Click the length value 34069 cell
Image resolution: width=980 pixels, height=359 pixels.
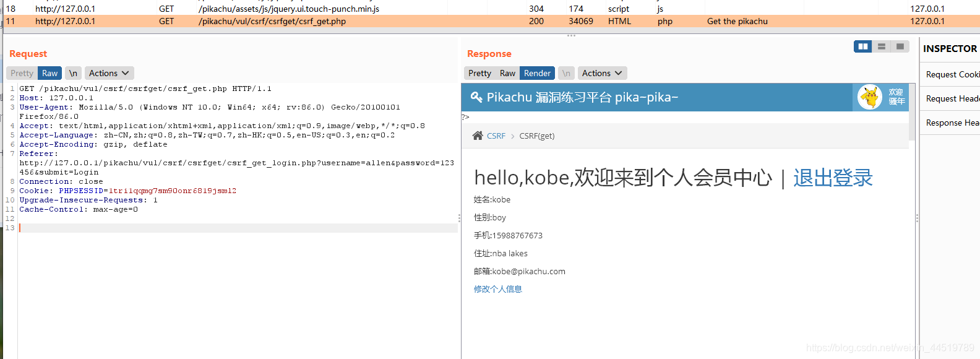click(581, 21)
